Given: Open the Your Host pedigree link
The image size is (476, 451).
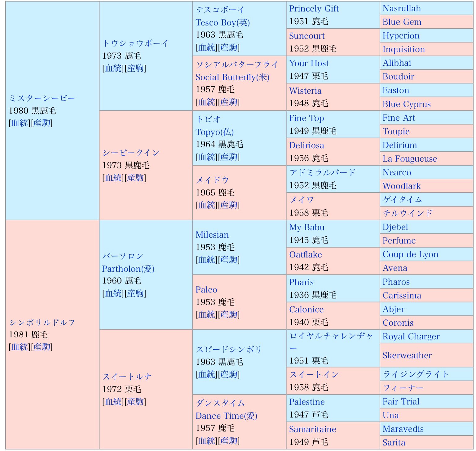Looking at the screenshot, I should pos(309,63).
